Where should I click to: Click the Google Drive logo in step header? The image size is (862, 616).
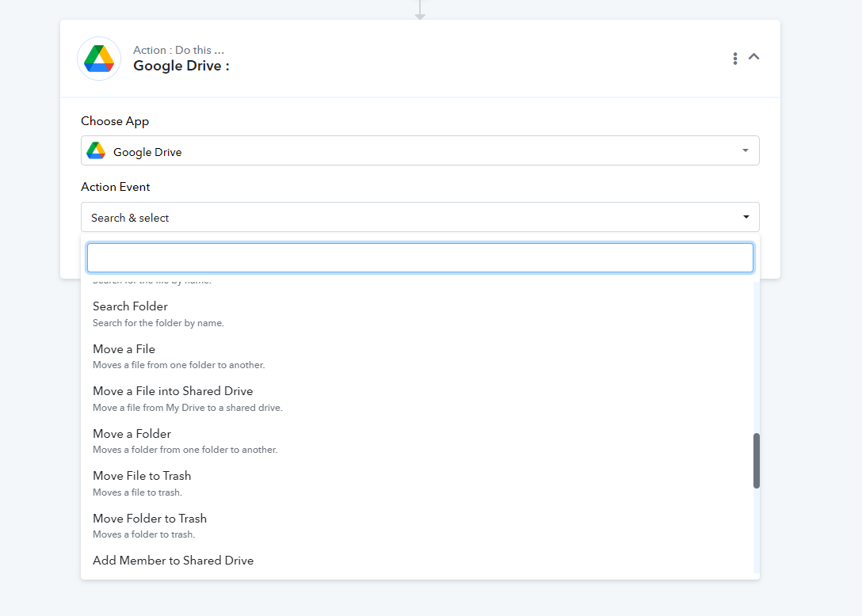click(99, 59)
